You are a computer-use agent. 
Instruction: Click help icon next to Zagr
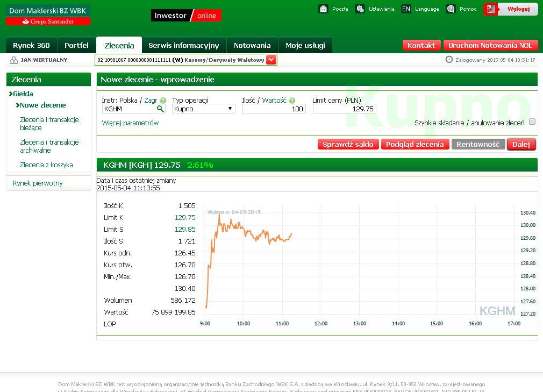click(163, 101)
